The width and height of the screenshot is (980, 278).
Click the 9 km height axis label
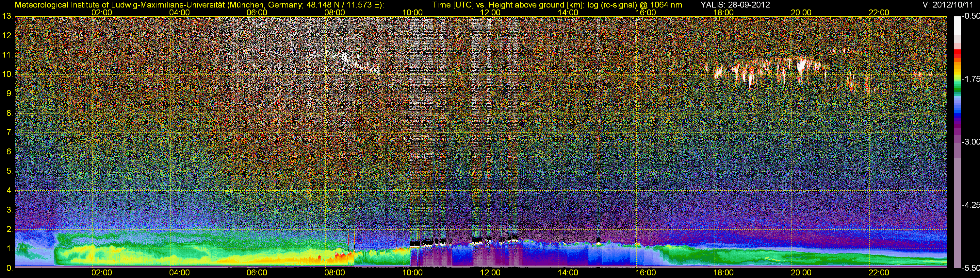click(x=9, y=94)
